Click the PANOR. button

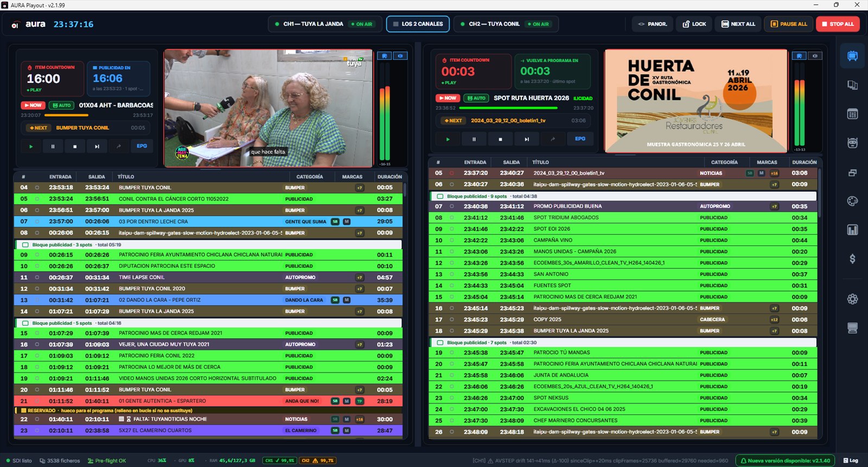(652, 24)
